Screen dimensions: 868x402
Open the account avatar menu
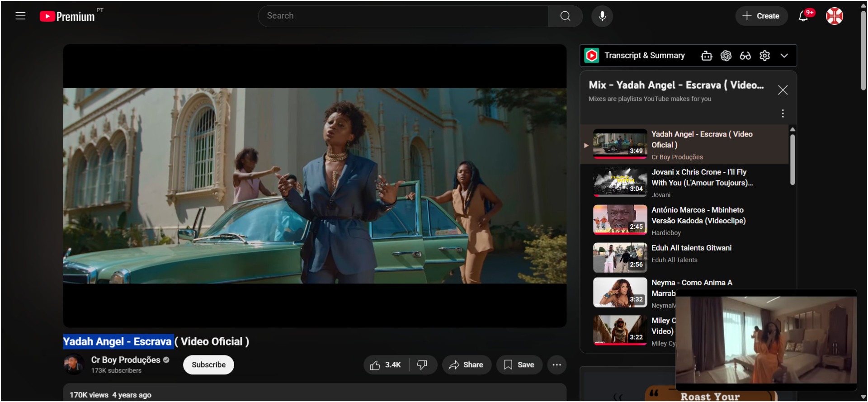click(x=835, y=16)
